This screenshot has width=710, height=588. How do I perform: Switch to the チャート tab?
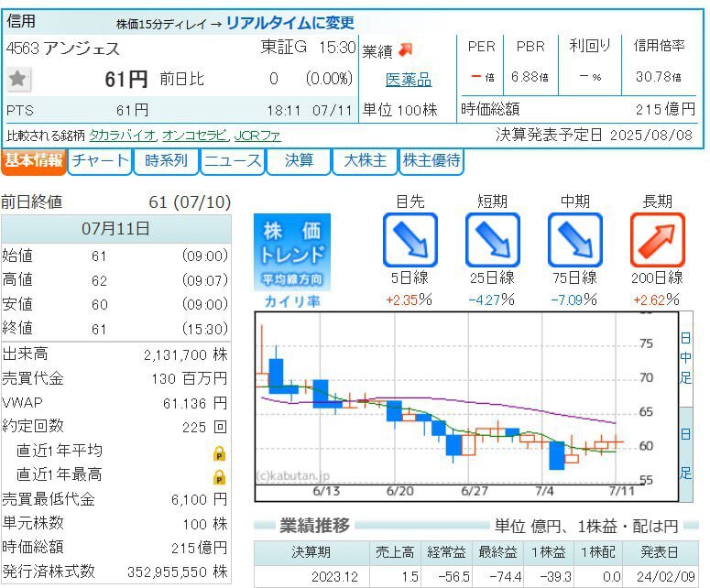pyautogui.click(x=100, y=160)
